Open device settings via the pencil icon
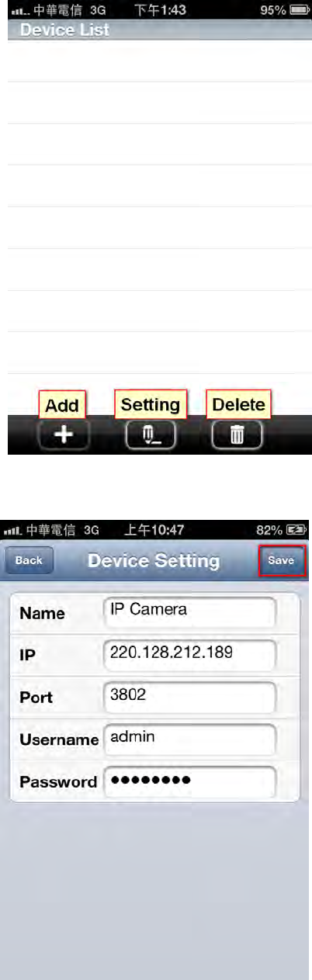 point(151,435)
